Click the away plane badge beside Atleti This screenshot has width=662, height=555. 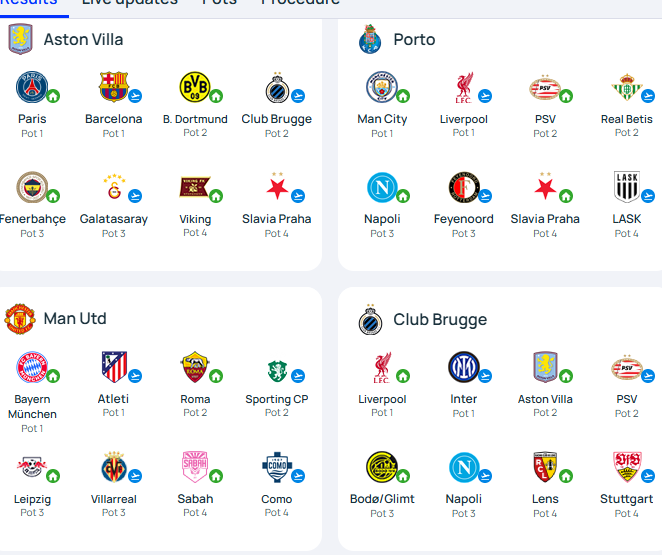click(135, 376)
